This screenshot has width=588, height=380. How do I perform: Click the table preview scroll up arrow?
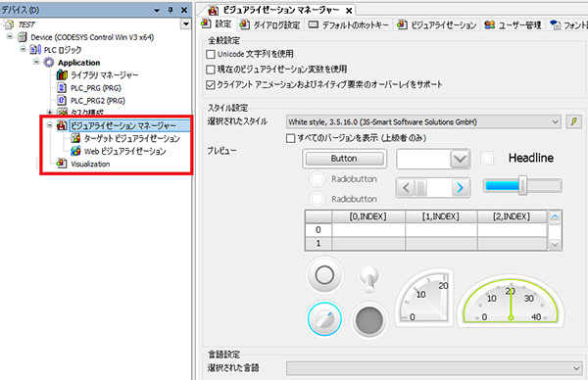(x=555, y=217)
